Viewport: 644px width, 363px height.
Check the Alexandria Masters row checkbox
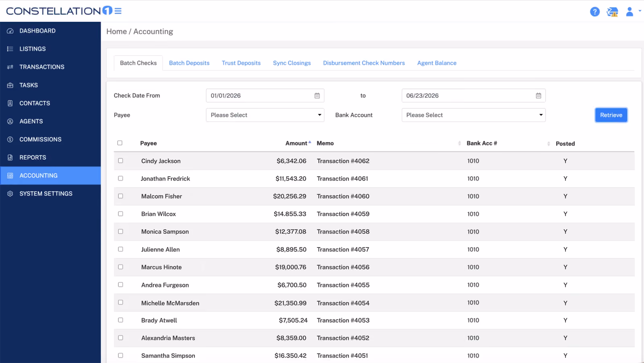click(120, 338)
